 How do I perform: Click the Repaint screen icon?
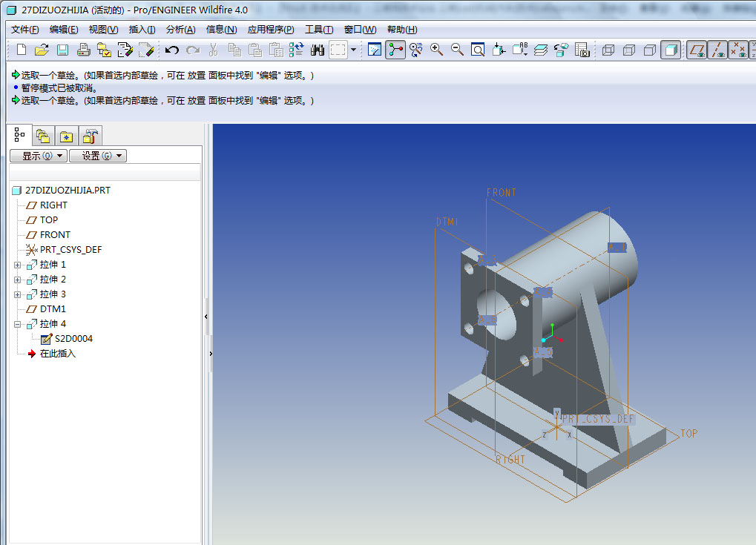pyautogui.click(x=375, y=50)
